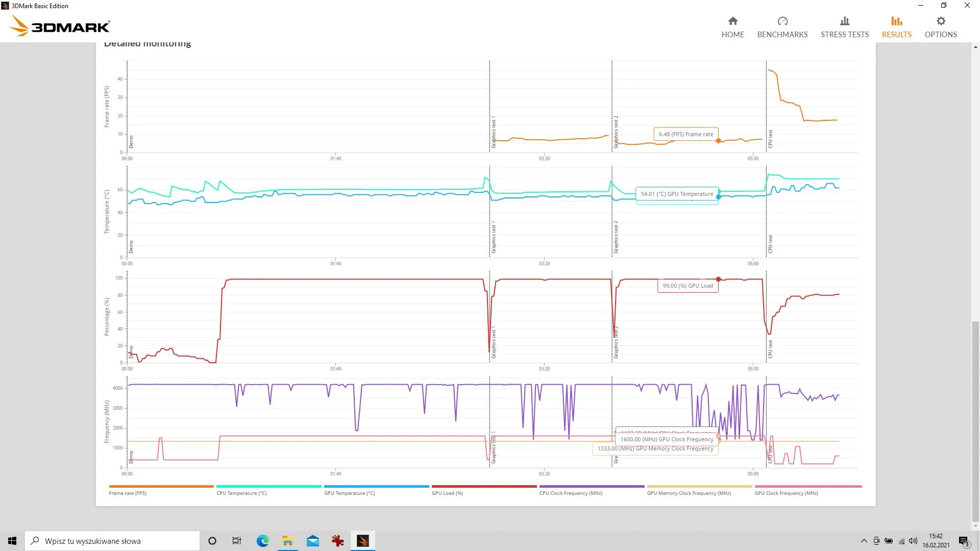Click inside the taskbar search field
The image size is (980, 551).
(112, 540)
